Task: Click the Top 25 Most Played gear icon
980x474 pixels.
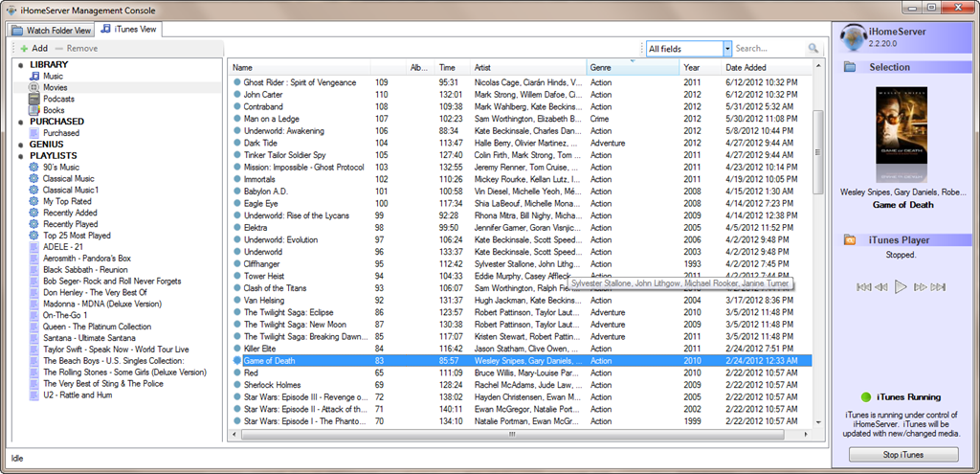Action: 34,236
